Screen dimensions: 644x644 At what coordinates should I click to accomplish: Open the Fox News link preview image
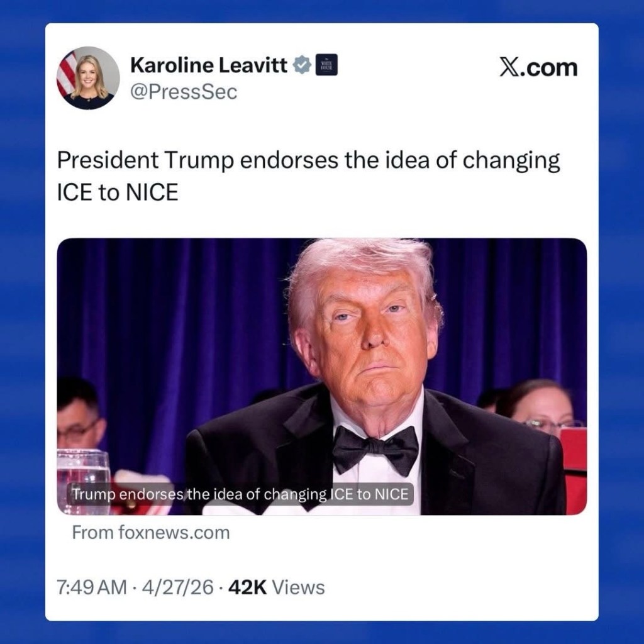click(321, 376)
